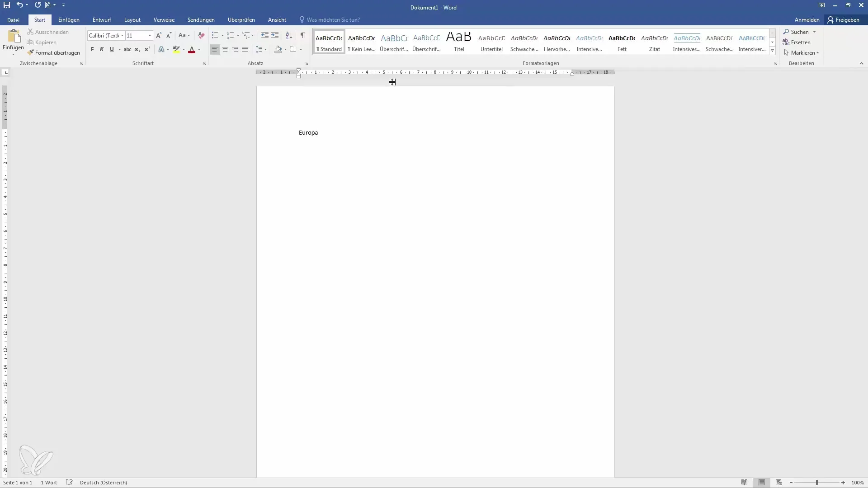The width and height of the screenshot is (868, 488).
Task: Select the Font Color swatch
Action: tap(192, 49)
